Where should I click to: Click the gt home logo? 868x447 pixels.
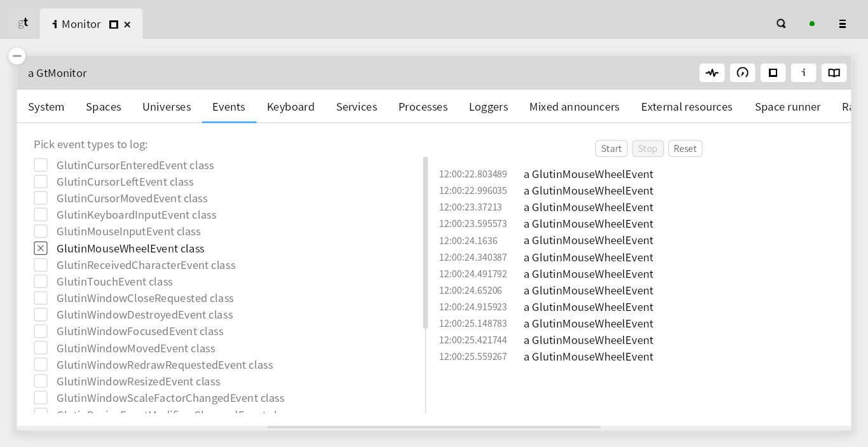(x=23, y=23)
